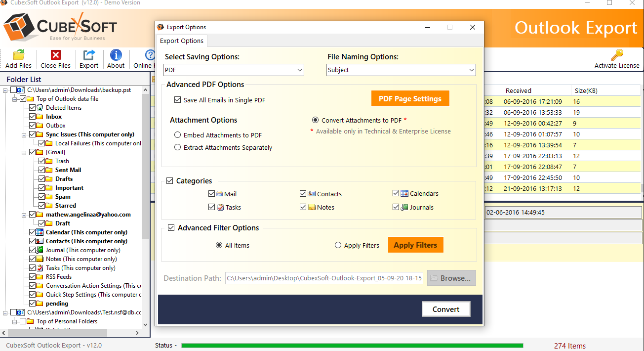Collapse the mathew.angelinaa@yahoo.com node
Image resolution: width=644 pixels, height=351 pixels.
[24, 215]
